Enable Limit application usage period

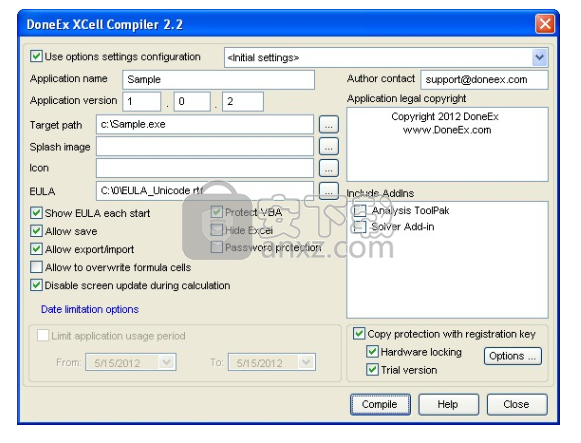tap(43, 336)
